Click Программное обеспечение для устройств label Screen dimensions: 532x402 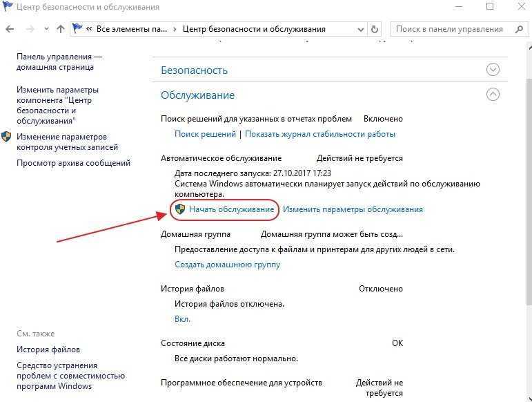point(242,383)
